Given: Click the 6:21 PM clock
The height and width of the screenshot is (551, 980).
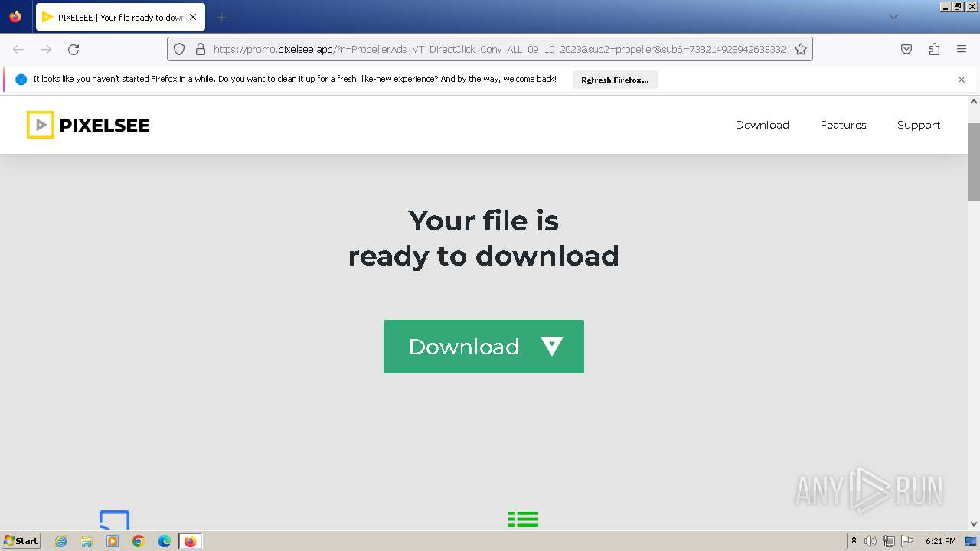Looking at the screenshot, I should pyautogui.click(x=940, y=541).
